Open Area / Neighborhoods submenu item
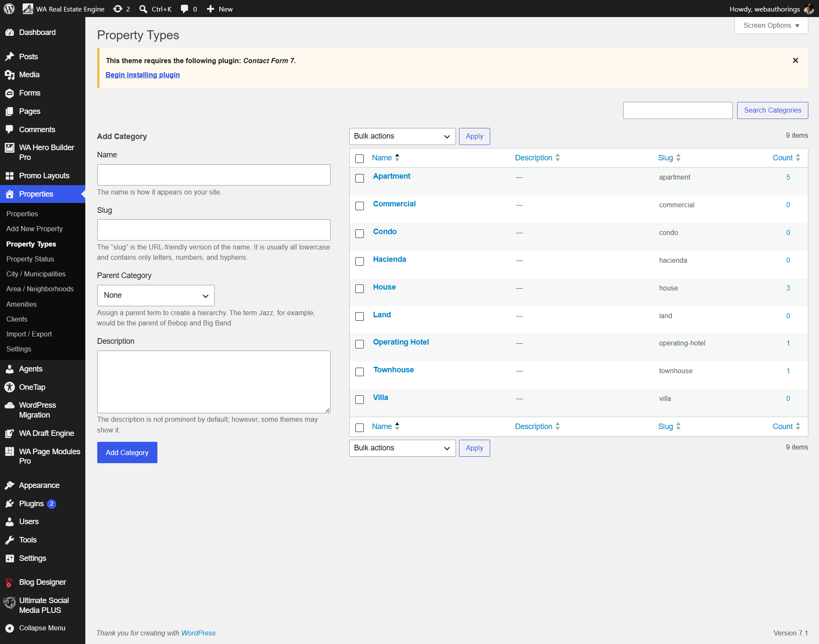The image size is (819, 644). (40, 289)
